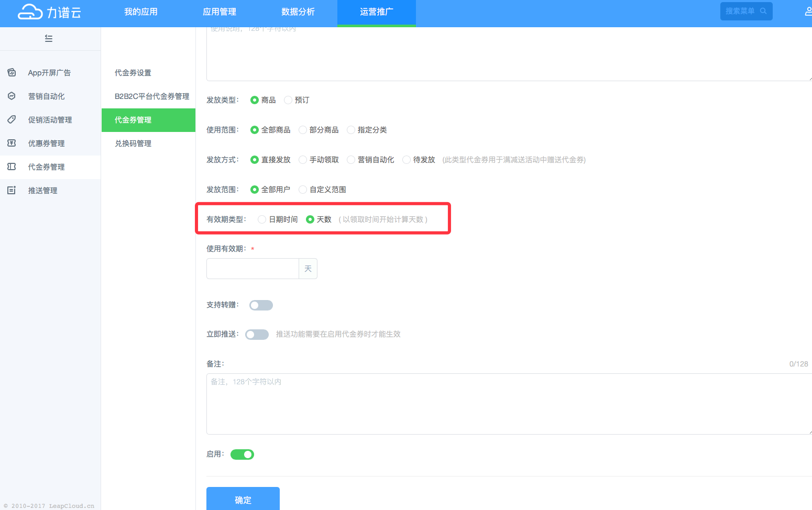Select 待发放 as 发放方式
The image size is (812, 510).
[x=407, y=160]
